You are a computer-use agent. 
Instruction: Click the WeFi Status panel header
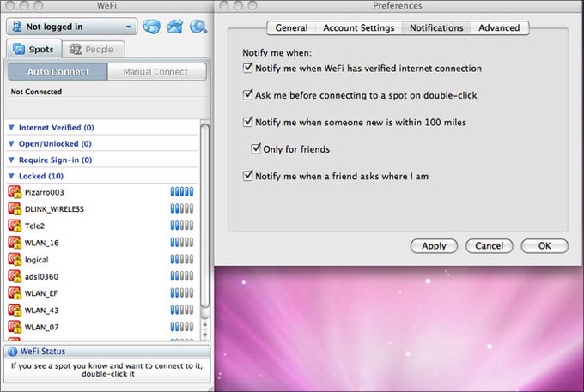106,352
